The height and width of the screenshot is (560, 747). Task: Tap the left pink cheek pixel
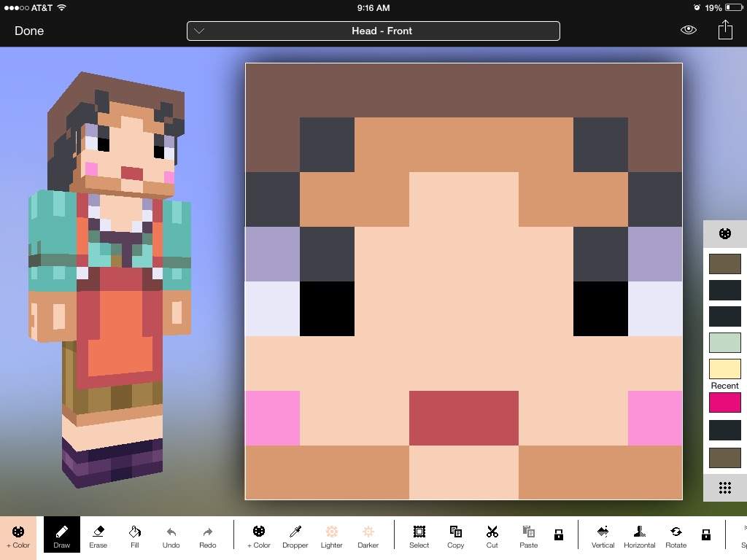[x=273, y=418]
